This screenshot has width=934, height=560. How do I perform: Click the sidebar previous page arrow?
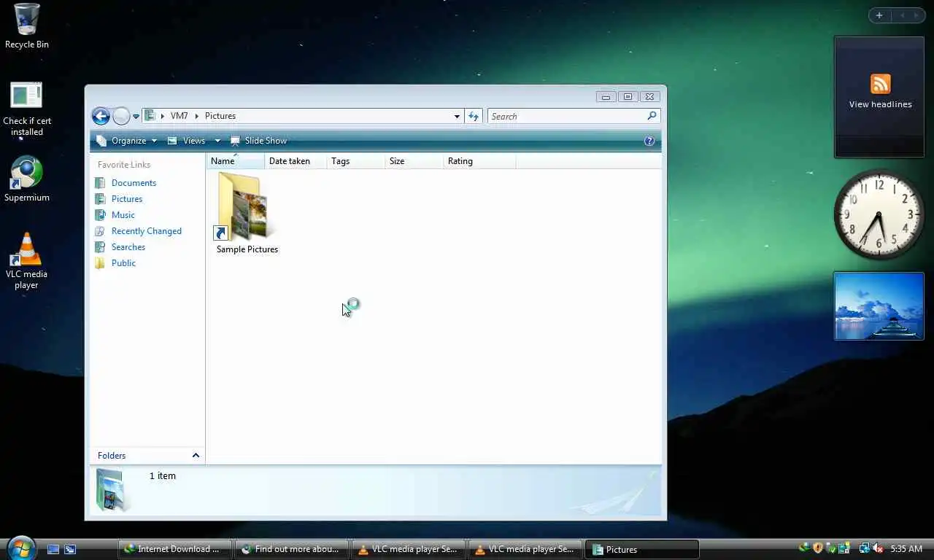pos(902,15)
